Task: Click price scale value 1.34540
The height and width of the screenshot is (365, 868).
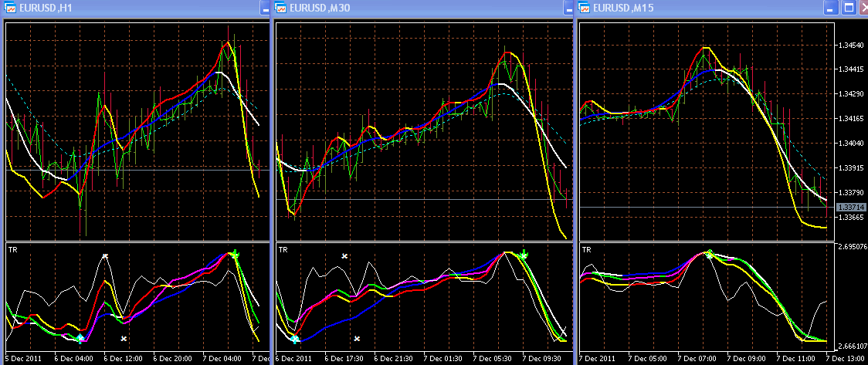Action: (849, 44)
